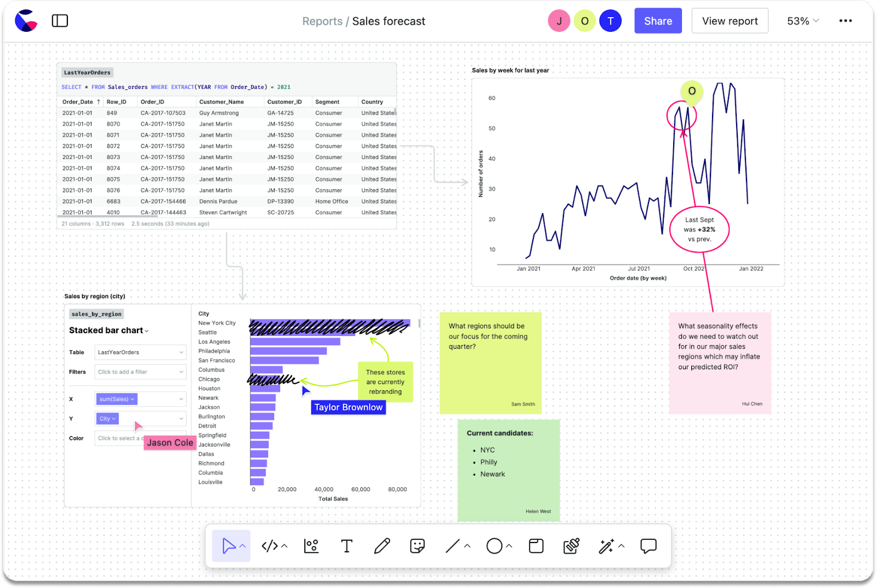Click Guy Armstrong table cell
Viewport: 877px width, 588px height.
(219, 113)
